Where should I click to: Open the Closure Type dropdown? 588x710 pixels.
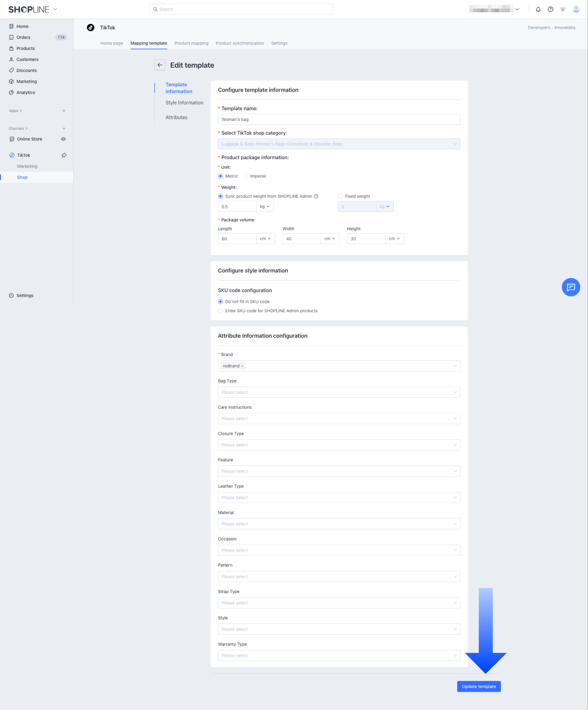(x=339, y=445)
